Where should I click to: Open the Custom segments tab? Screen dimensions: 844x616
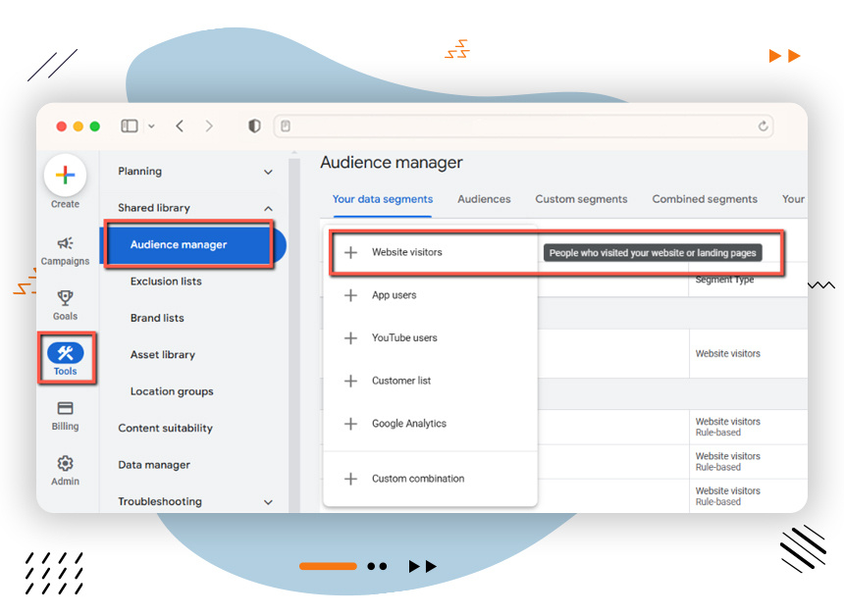(x=581, y=199)
